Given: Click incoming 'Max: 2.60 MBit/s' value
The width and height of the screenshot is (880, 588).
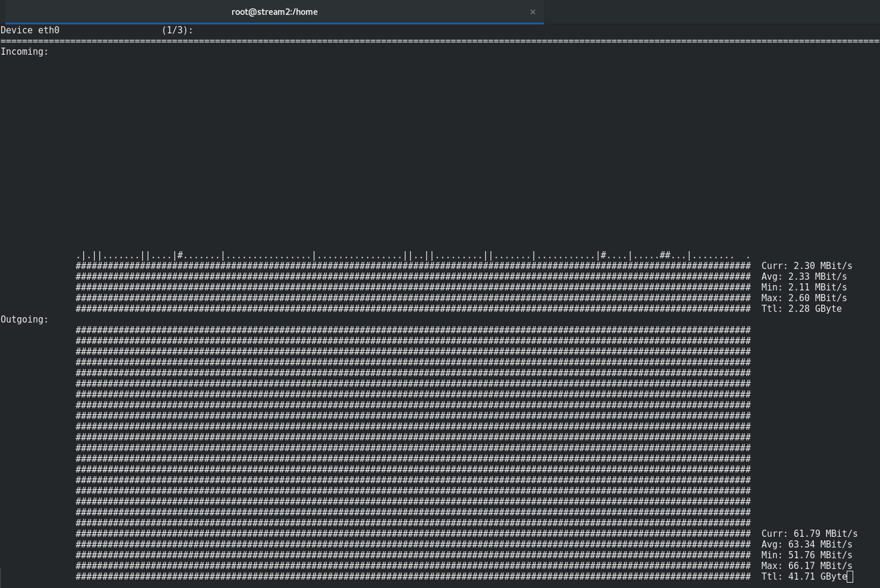Looking at the screenshot, I should (x=804, y=298).
